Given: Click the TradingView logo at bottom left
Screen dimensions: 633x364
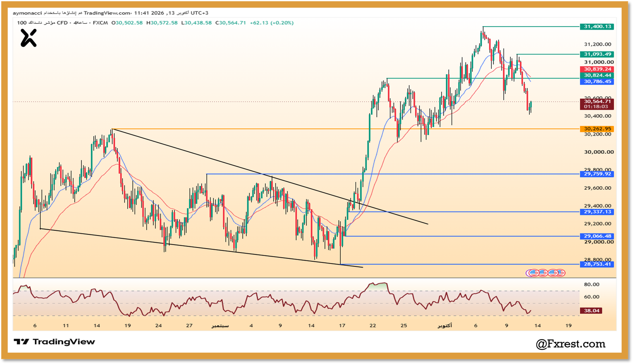Looking at the screenshot, I should coord(55,342).
